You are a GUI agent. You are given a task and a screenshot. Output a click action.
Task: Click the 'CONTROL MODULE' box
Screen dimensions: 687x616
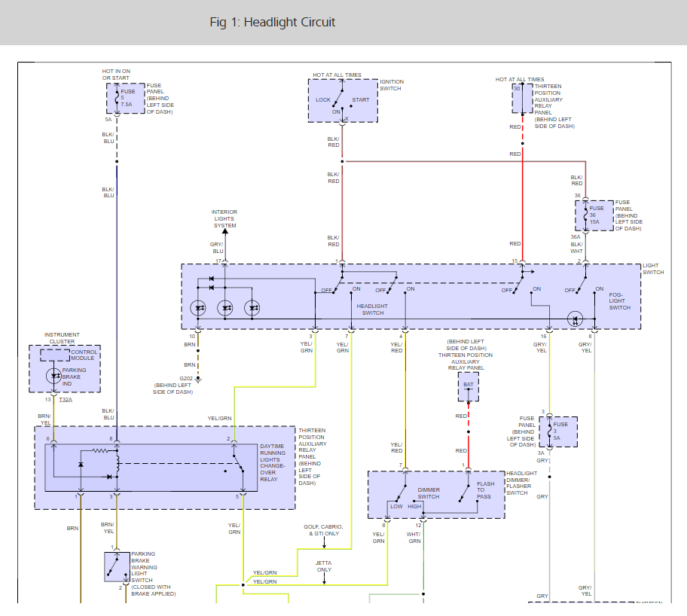pos(55,355)
